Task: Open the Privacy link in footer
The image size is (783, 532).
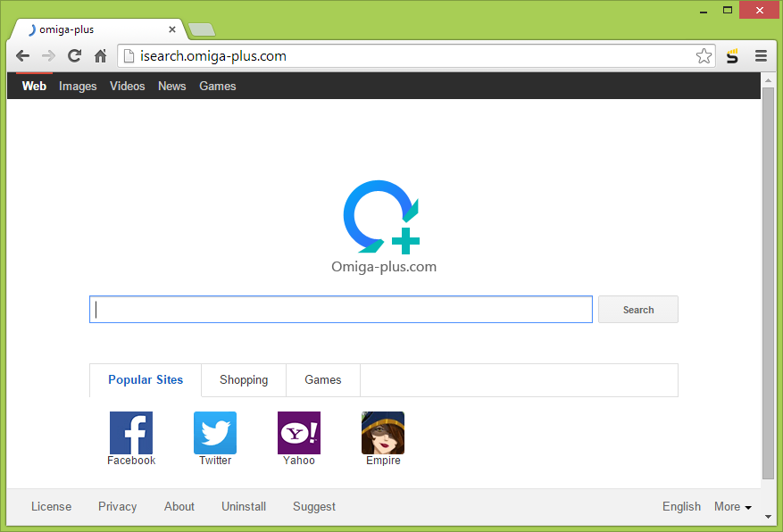Action: pos(117,506)
